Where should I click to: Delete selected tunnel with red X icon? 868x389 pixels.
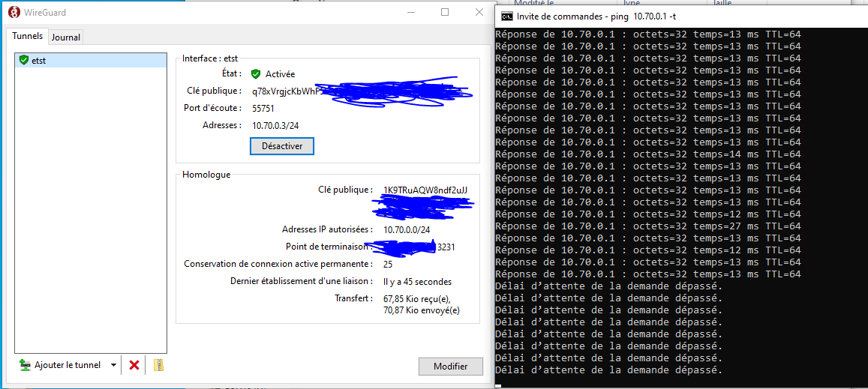pos(134,365)
